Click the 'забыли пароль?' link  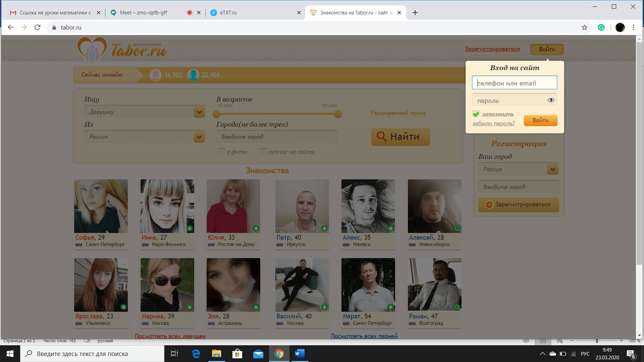(493, 123)
